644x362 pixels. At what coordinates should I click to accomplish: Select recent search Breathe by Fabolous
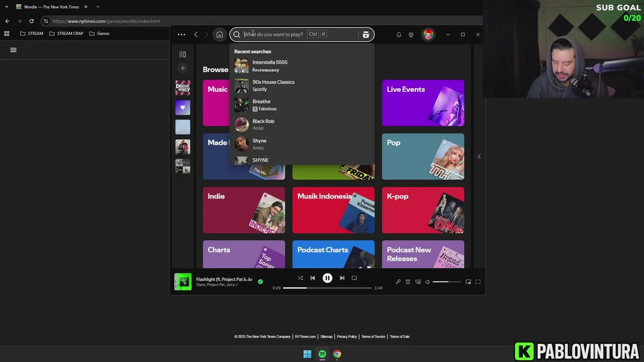pos(302,105)
